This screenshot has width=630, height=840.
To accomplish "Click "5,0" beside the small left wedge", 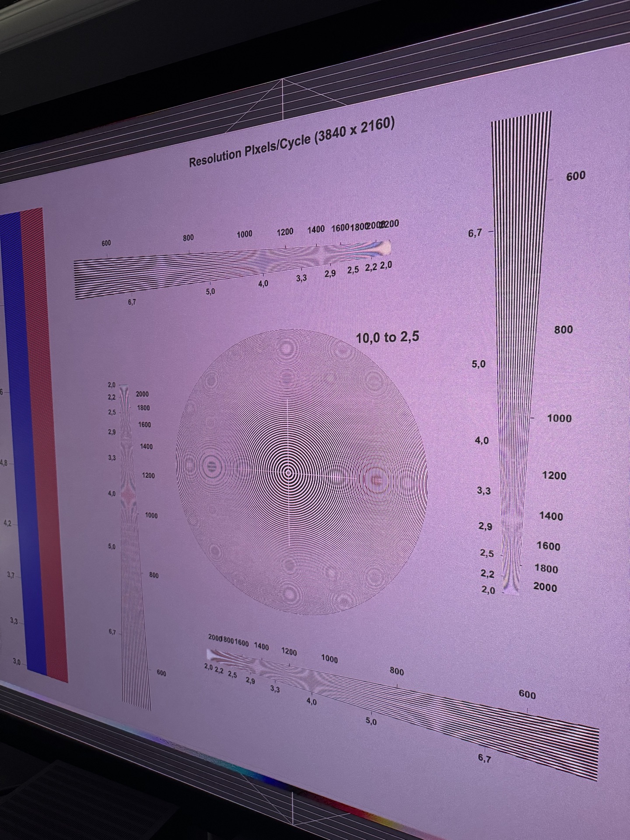I will tap(112, 546).
